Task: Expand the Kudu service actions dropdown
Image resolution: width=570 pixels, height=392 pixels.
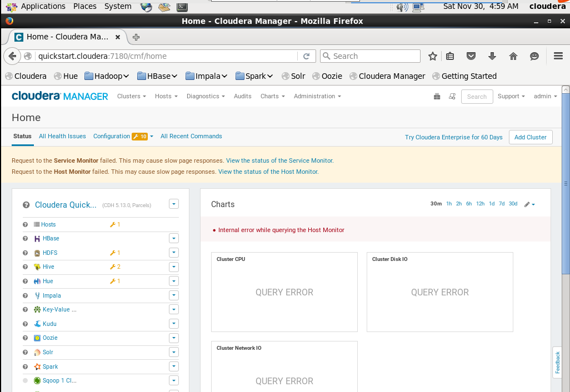Action: click(174, 324)
